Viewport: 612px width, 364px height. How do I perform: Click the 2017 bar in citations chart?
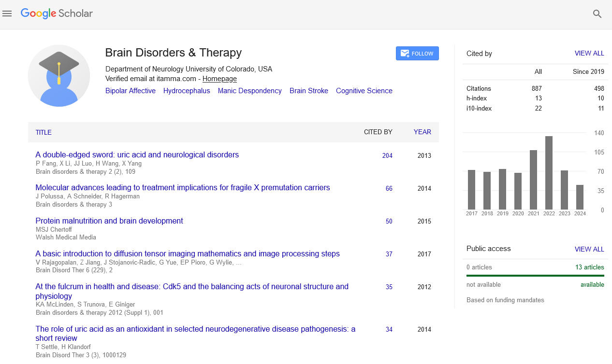tap(471, 190)
